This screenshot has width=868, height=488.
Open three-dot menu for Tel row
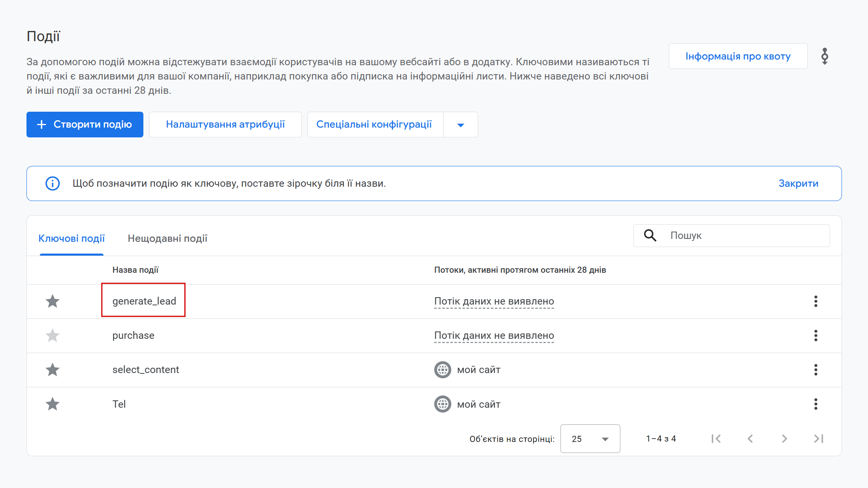[815, 404]
